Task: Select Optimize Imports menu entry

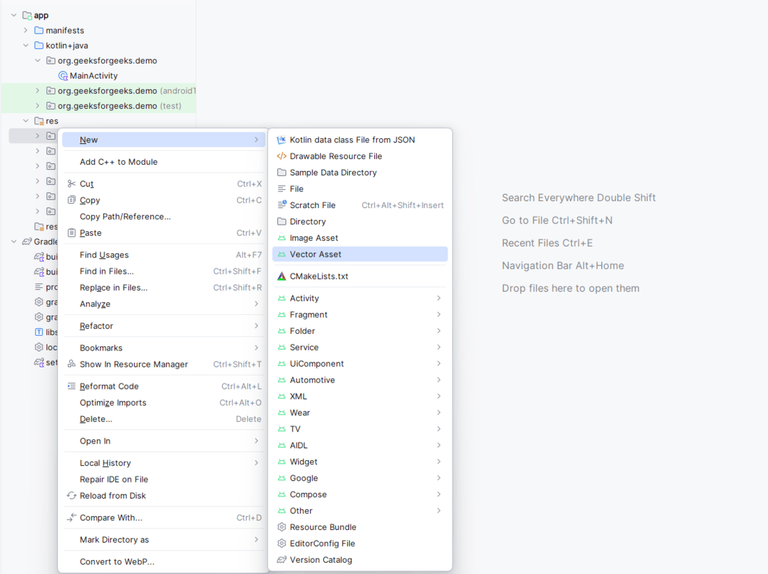Action: [164, 403]
